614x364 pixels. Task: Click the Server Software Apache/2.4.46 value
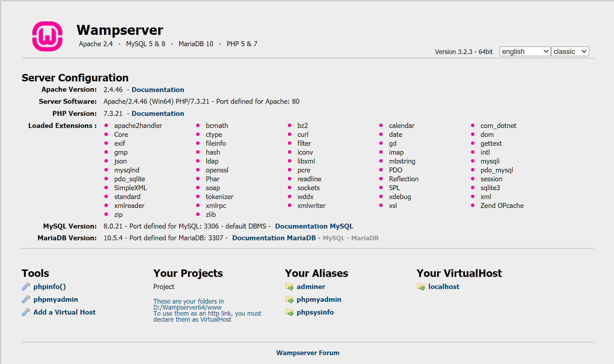pyautogui.click(x=201, y=101)
